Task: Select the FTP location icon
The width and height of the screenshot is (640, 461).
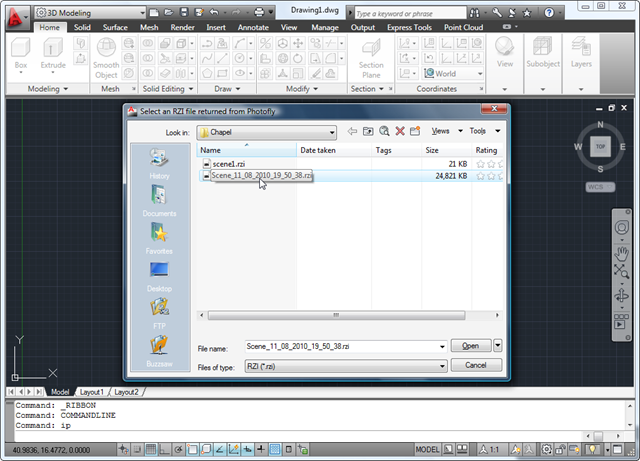Action: pyautogui.click(x=159, y=310)
